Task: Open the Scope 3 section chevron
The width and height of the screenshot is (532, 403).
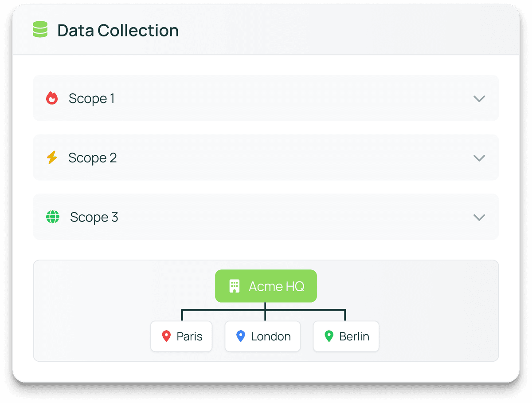Action: coord(479,217)
